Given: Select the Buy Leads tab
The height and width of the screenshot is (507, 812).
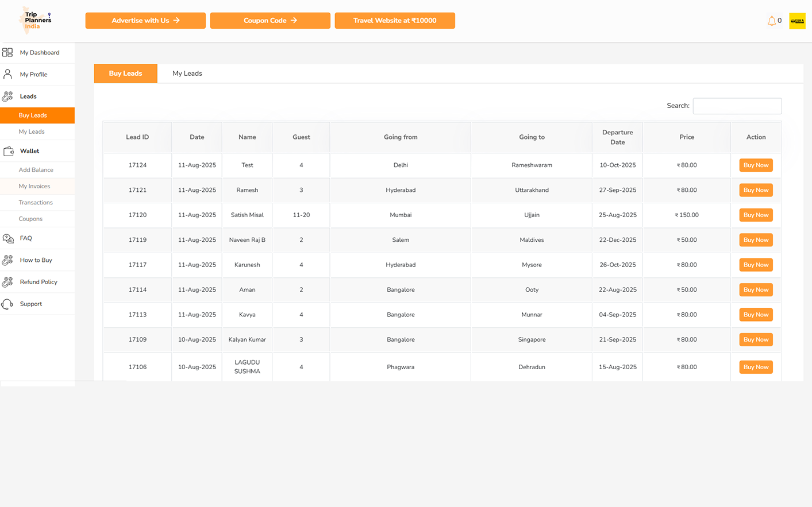Looking at the screenshot, I should tap(125, 73).
